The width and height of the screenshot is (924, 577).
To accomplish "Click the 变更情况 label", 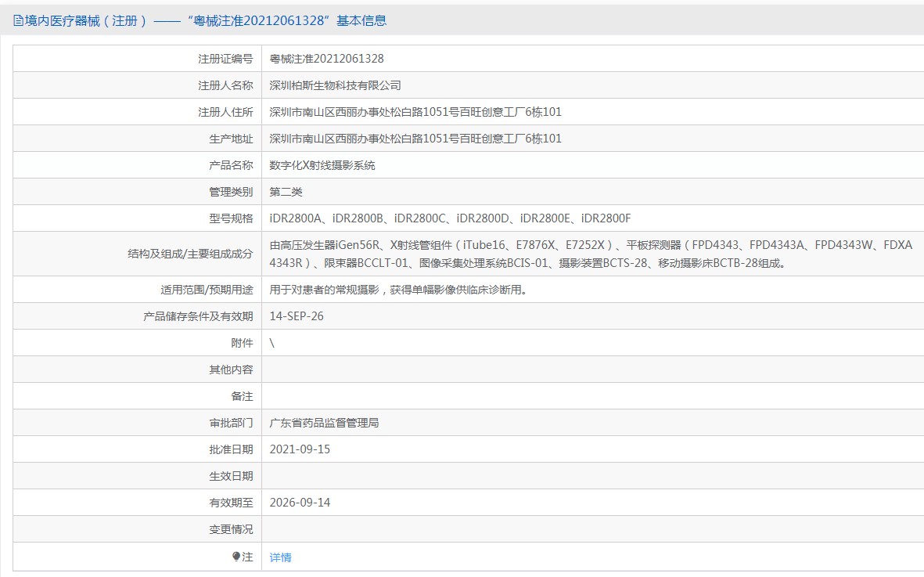I will (231, 529).
